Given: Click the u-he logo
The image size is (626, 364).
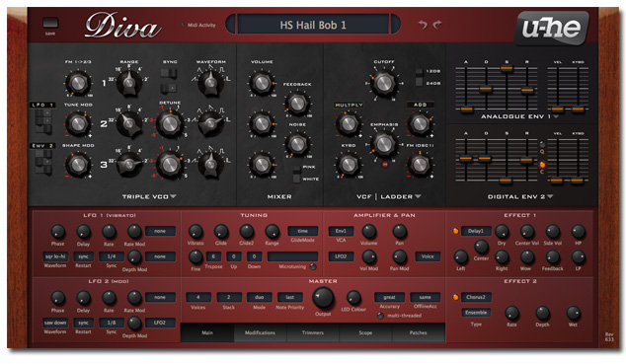Looking at the screenshot, I should (x=551, y=28).
